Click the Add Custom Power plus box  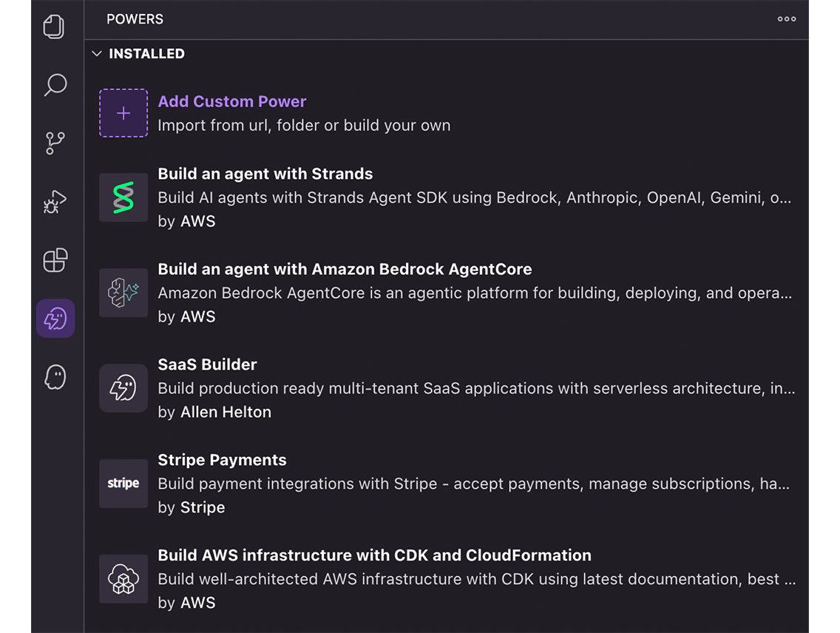coord(123,113)
